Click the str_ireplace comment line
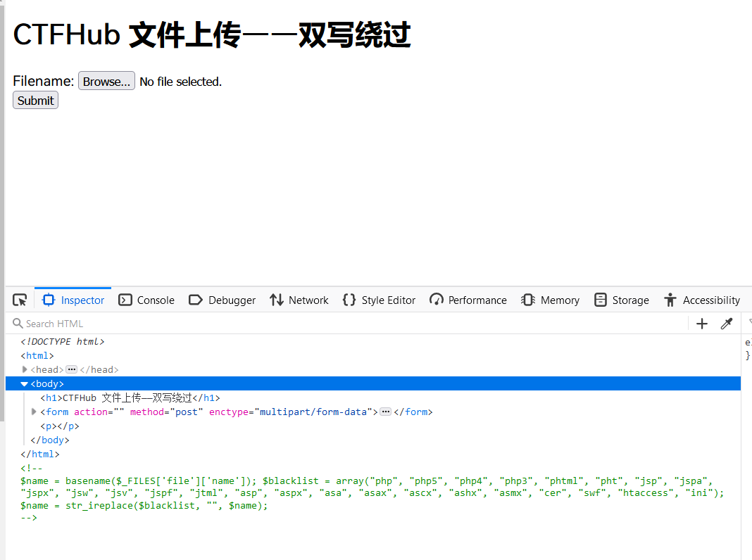Image resolution: width=752 pixels, height=560 pixels. 144,505
